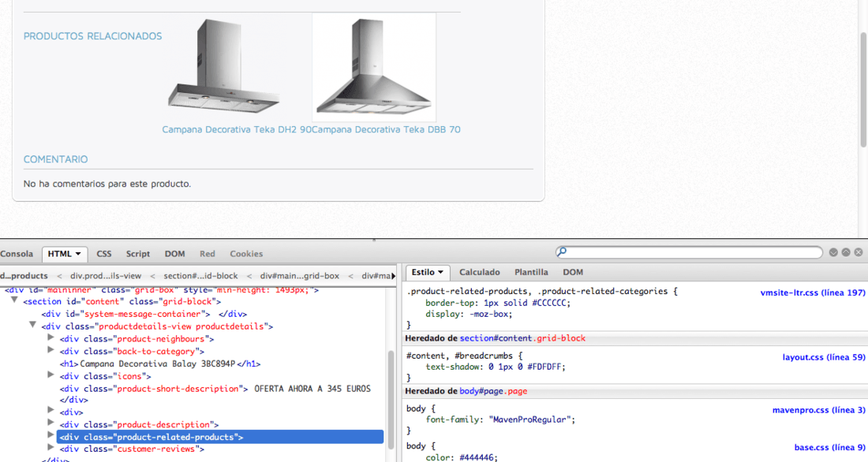The height and width of the screenshot is (462, 868).
Task: Click the section#content.grid-block inherited link
Action: pyautogui.click(x=522, y=338)
